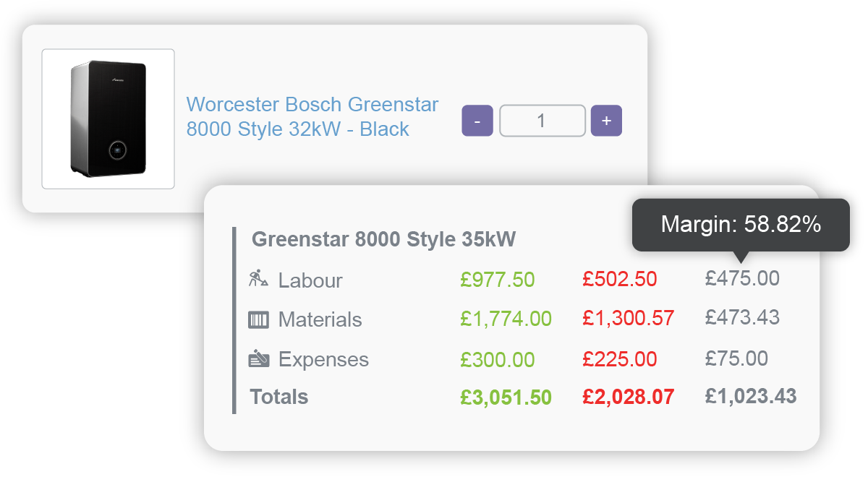Click the Expenses row label

point(323,359)
